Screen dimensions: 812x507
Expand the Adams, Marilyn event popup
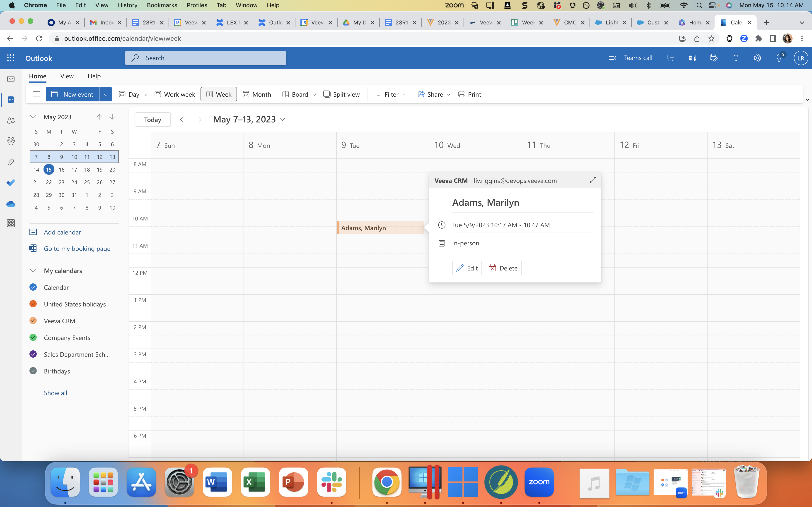click(593, 180)
